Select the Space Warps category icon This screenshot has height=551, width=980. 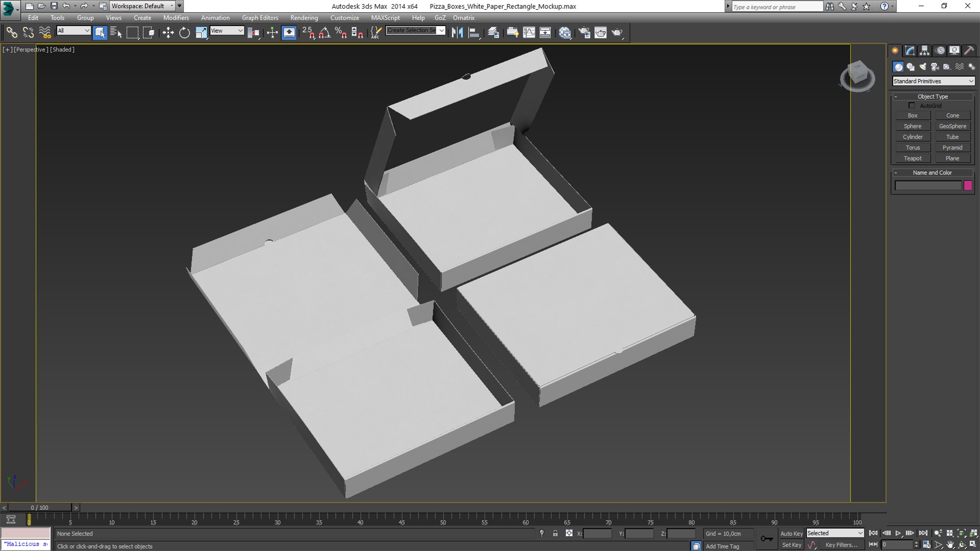click(960, 67)
